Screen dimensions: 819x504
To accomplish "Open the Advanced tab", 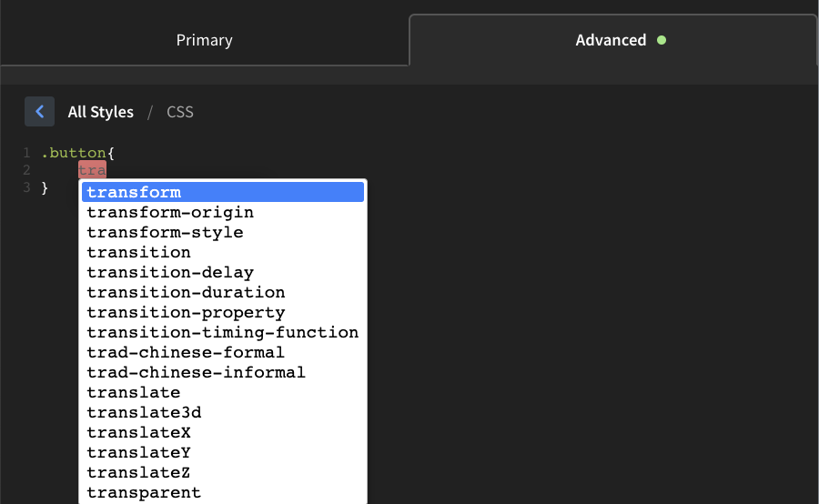I will [x=613, y=40].
